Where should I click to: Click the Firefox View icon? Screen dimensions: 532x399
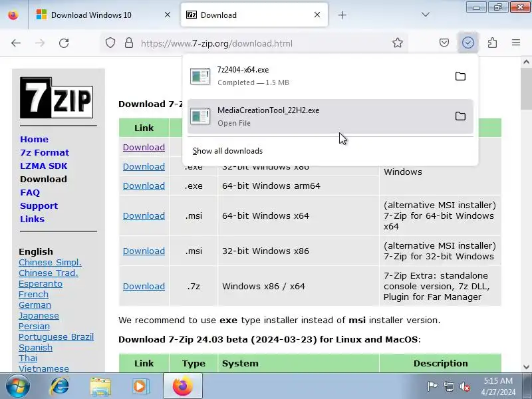(13, 15)
